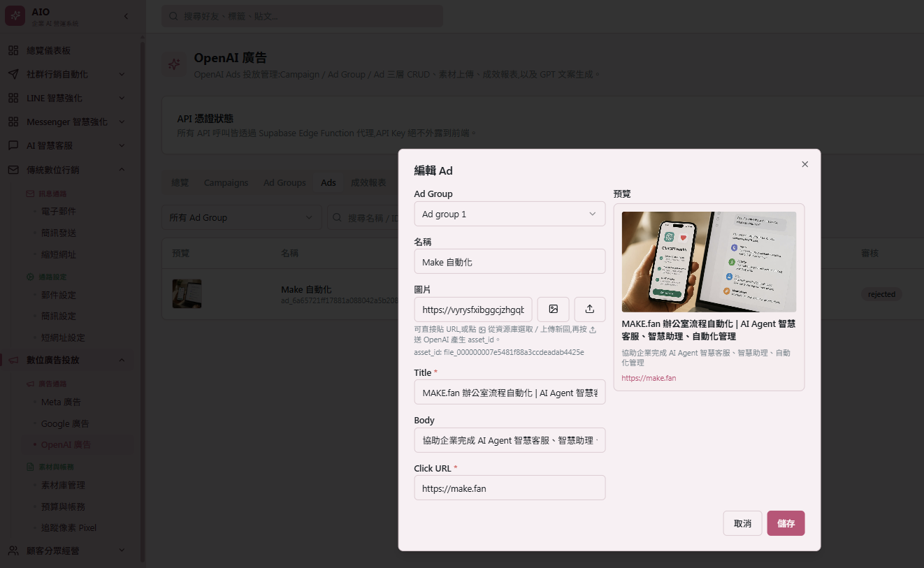Click the 名稱 input field

[x=510, y=261]
